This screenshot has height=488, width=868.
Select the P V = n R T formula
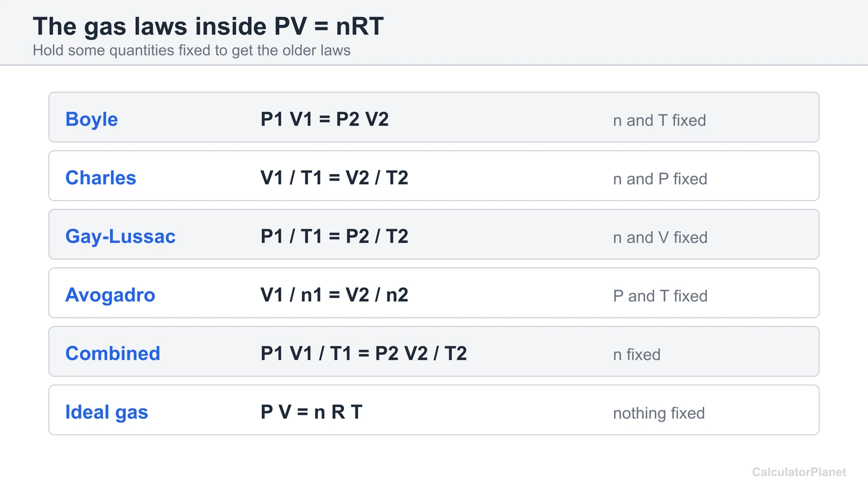pos(311,412)
